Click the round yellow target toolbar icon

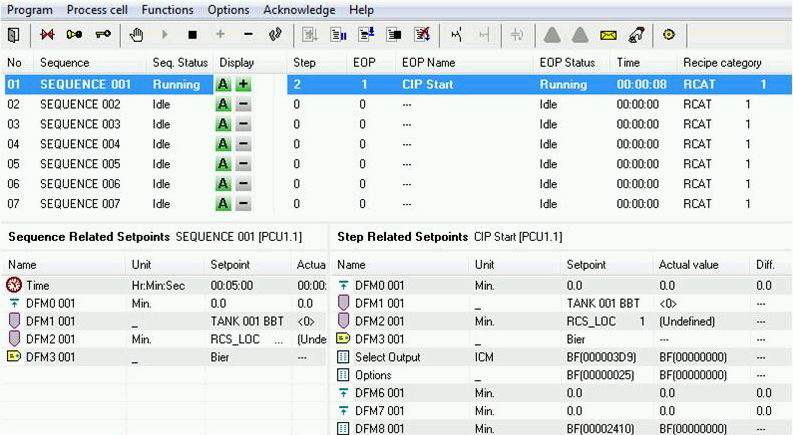pyautogui.click(x=669, y=35)
